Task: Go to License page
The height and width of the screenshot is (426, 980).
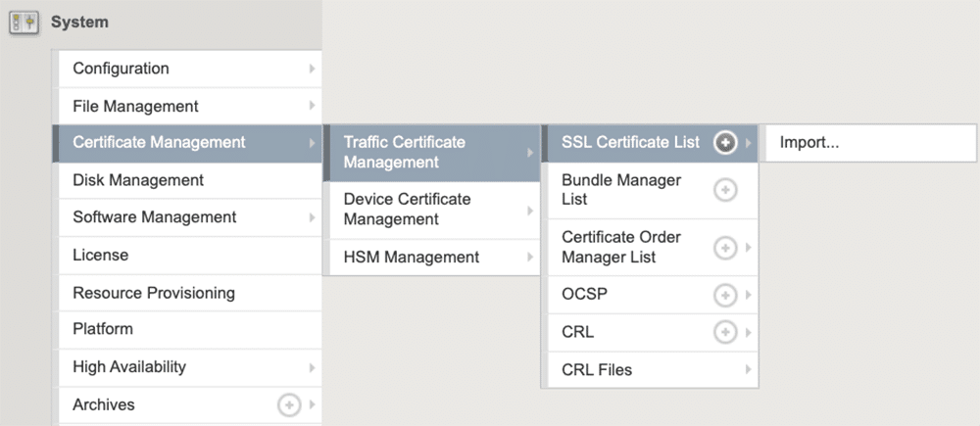Action: click(x=100, y=255)
